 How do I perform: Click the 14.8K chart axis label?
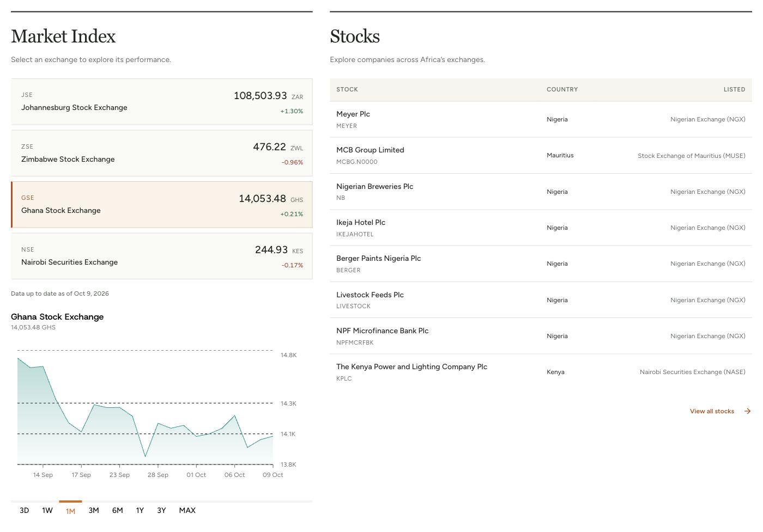tap(288, 355)
